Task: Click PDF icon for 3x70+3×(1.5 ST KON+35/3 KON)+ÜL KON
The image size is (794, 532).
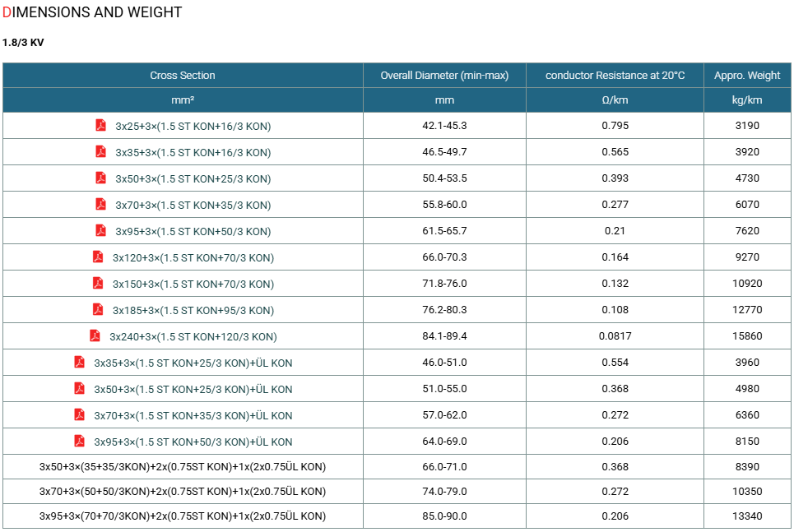Action: click(80, 414)
